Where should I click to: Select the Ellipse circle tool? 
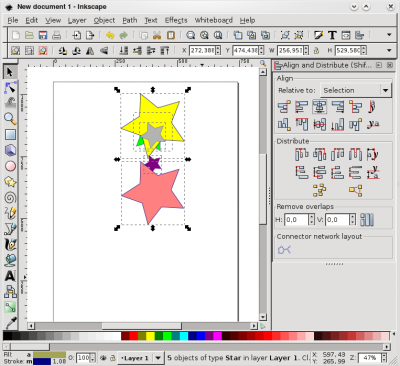pos(10,166)
